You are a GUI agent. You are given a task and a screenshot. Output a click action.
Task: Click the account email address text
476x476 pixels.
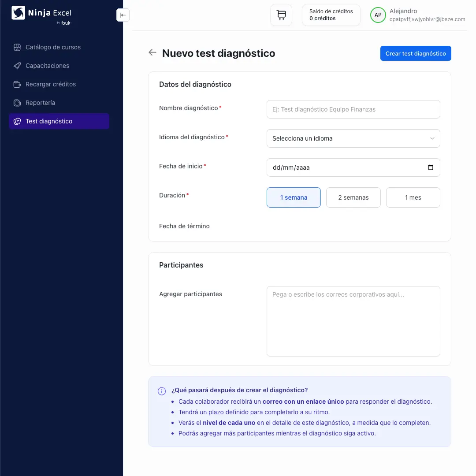(427, 19)
